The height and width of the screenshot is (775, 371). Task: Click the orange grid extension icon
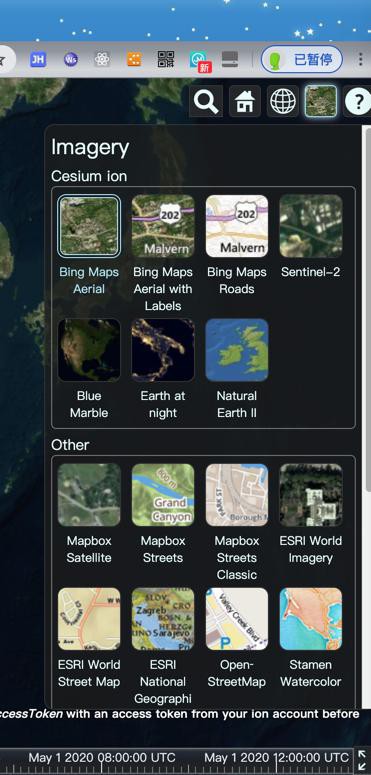point(134,60)
